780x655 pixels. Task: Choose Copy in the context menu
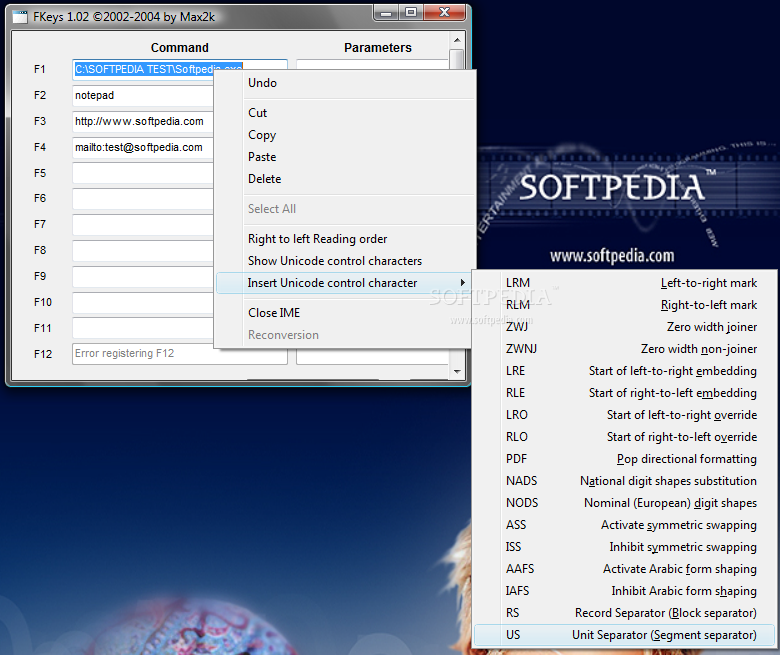click(x=344, y=135)
